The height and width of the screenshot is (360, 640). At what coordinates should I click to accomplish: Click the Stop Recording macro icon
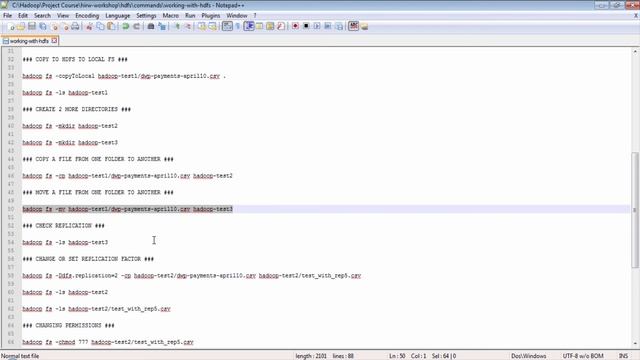(306, 27)
